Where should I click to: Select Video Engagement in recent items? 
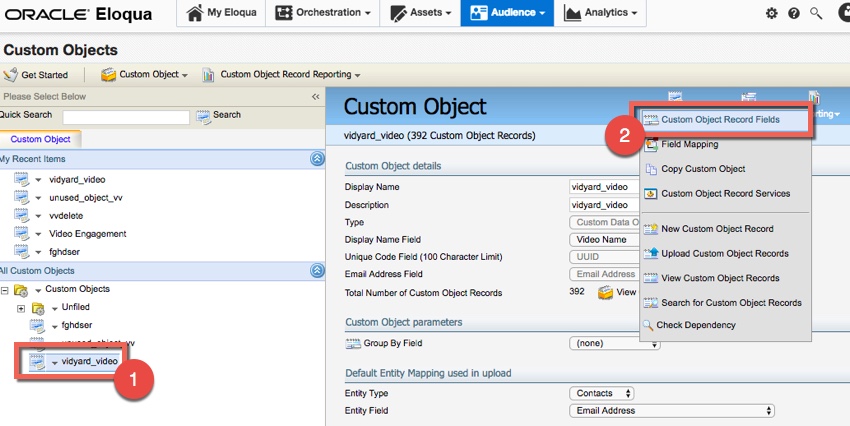click(87, 234)
